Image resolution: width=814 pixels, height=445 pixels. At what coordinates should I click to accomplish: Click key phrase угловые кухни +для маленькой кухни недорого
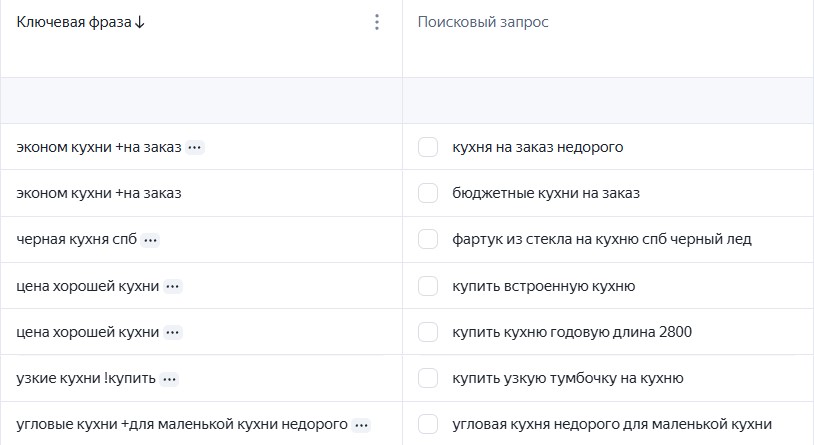pyautogui.click(x=182, y=424)
